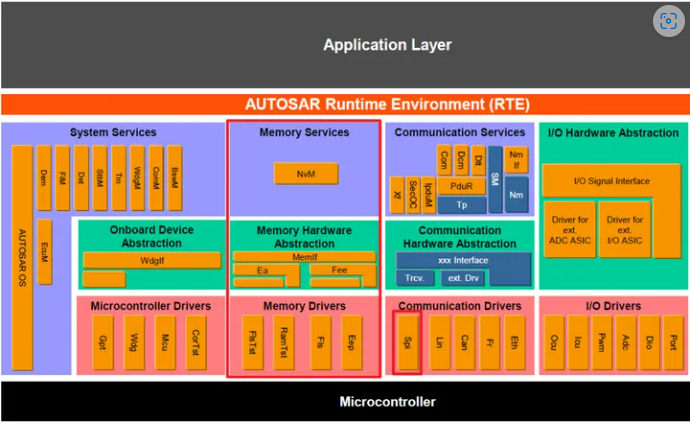Click the Xf module block
This screenshot has width=692, height=423.
[397, 195]
